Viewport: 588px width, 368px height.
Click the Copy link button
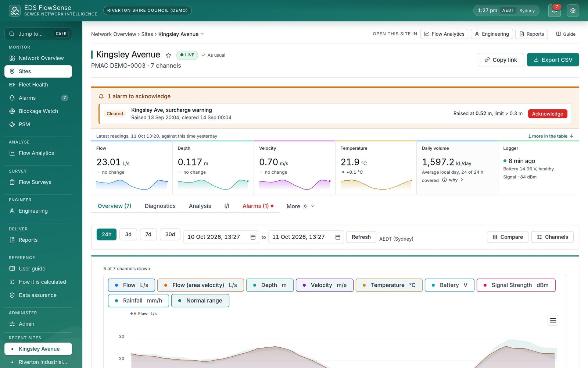click(x=501, y=60)
